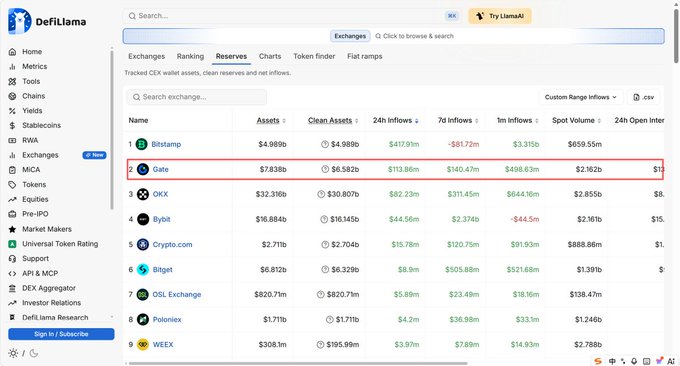Click OKX exchange logo

(x=143, y=194)
